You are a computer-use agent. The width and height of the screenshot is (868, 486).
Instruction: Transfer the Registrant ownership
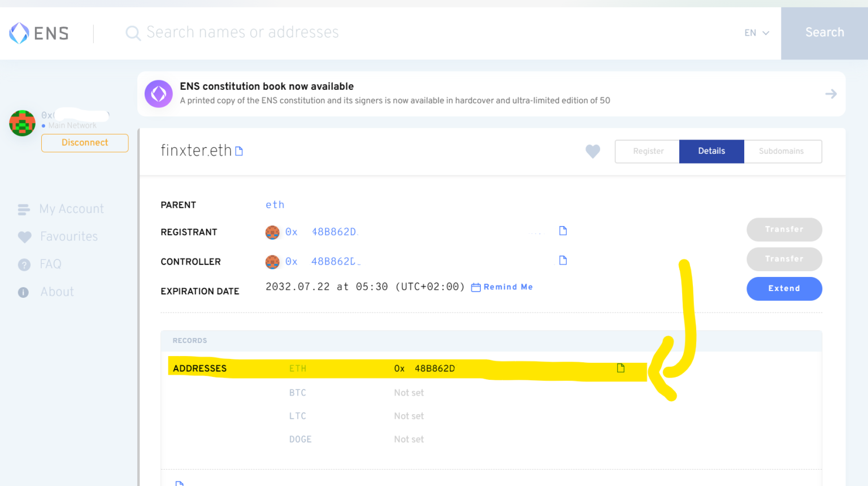coord(784,229)
